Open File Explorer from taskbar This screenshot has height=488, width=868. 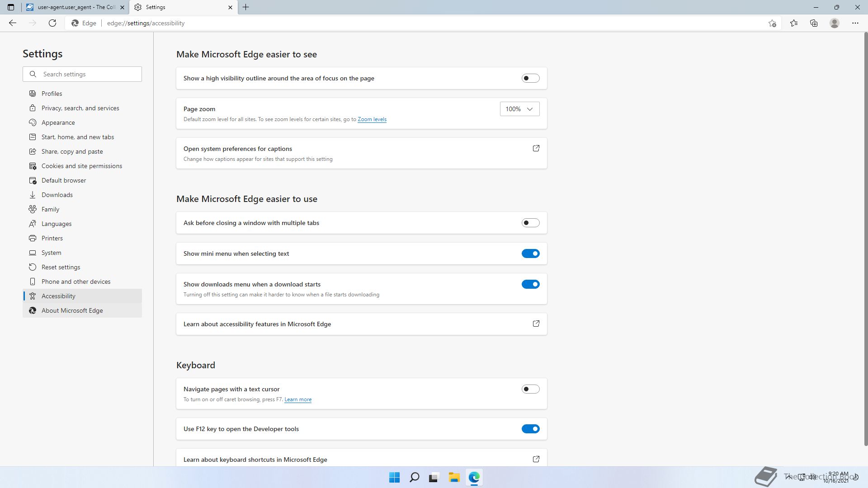pyautogui.click(x=454, y=478)
